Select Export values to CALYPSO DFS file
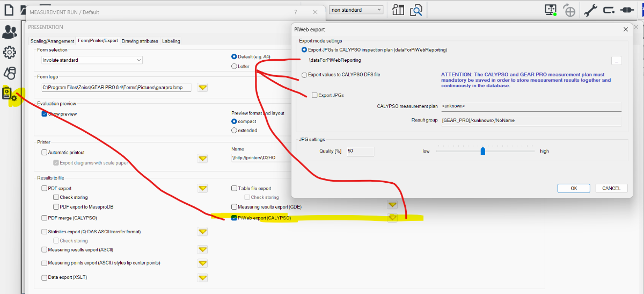Image resolution: width=644 pixels, height=294 pixels. [305, 75]
